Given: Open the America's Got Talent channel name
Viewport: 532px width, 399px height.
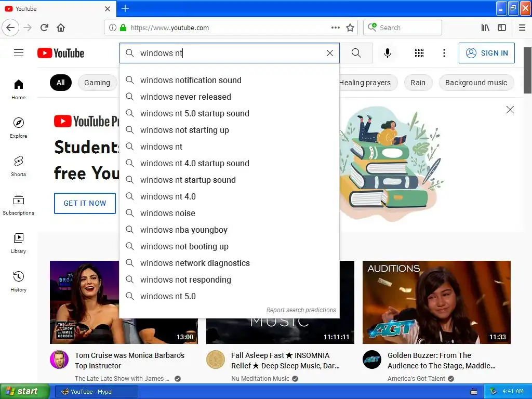Looking at the screenshot, I should [x=416, y=379].
